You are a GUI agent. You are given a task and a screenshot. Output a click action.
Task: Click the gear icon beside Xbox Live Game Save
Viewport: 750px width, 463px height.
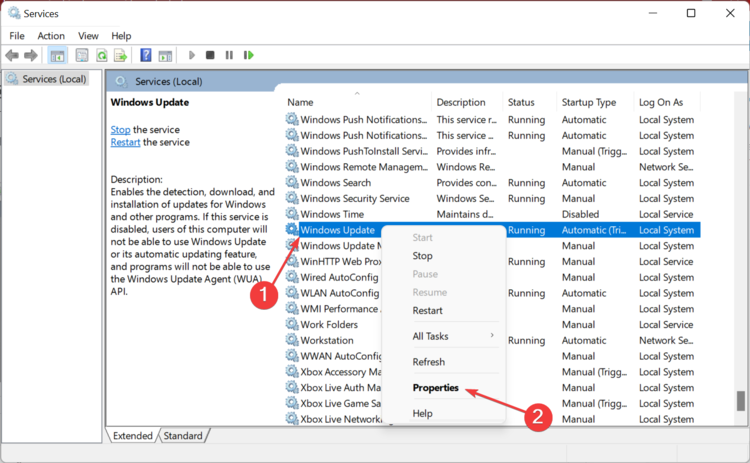[292, 403]
